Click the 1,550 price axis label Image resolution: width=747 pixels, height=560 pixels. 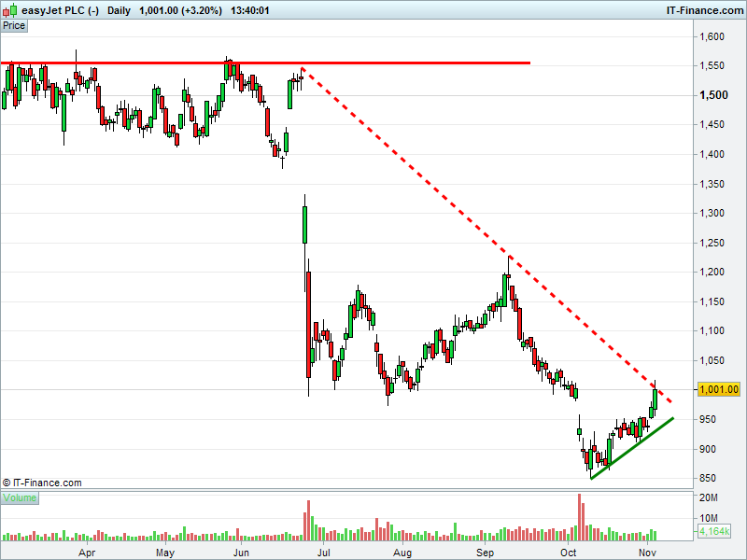pyautogui.click(x=712, y=65)
